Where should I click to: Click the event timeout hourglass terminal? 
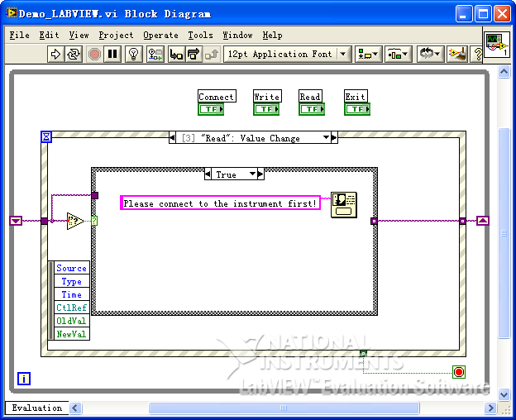[46, 136]
